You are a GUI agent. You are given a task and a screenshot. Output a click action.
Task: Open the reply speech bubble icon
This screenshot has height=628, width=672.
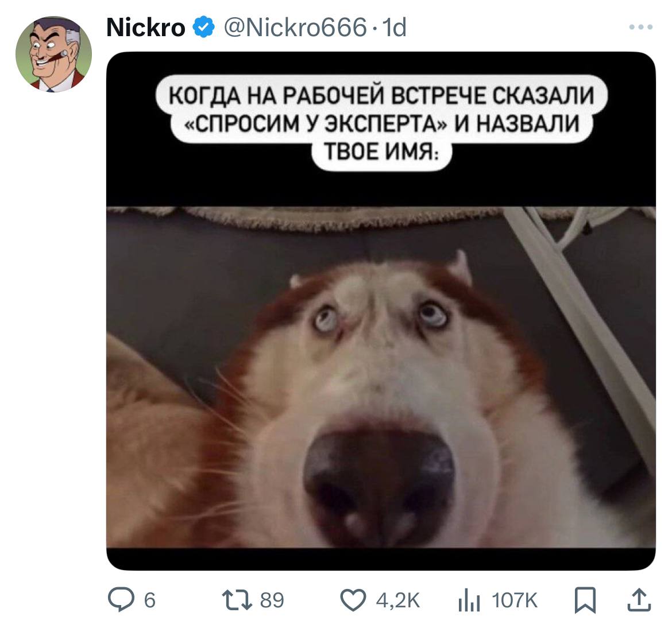pos(121,599)
